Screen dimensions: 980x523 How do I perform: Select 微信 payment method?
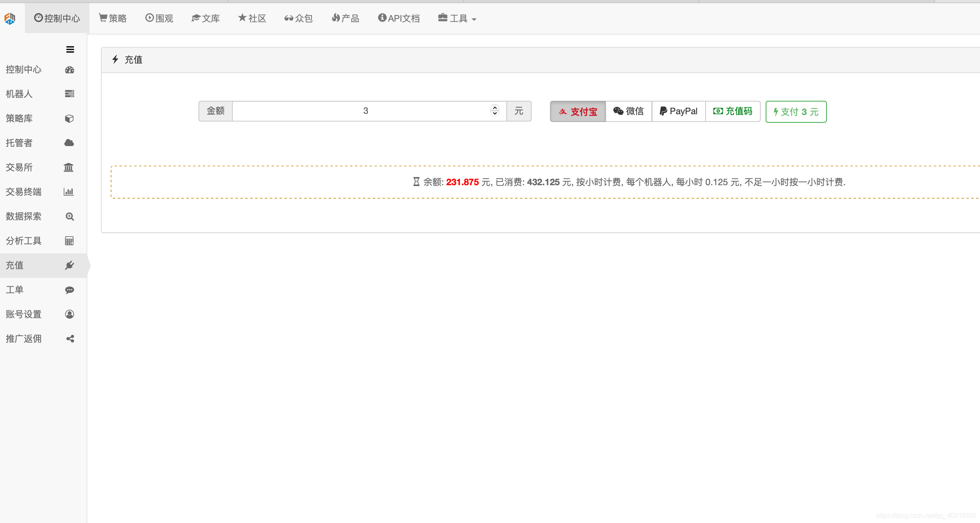[x=629, y=111]
